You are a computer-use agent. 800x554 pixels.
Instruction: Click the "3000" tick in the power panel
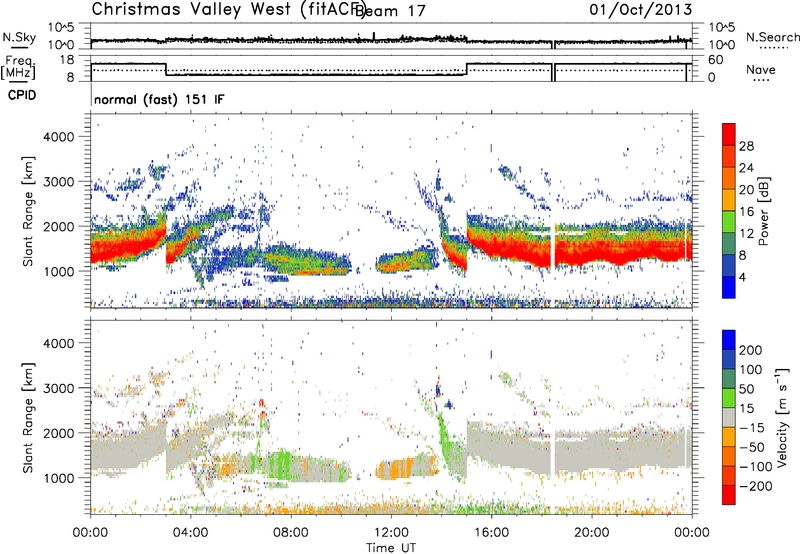(x=58, y=182)
